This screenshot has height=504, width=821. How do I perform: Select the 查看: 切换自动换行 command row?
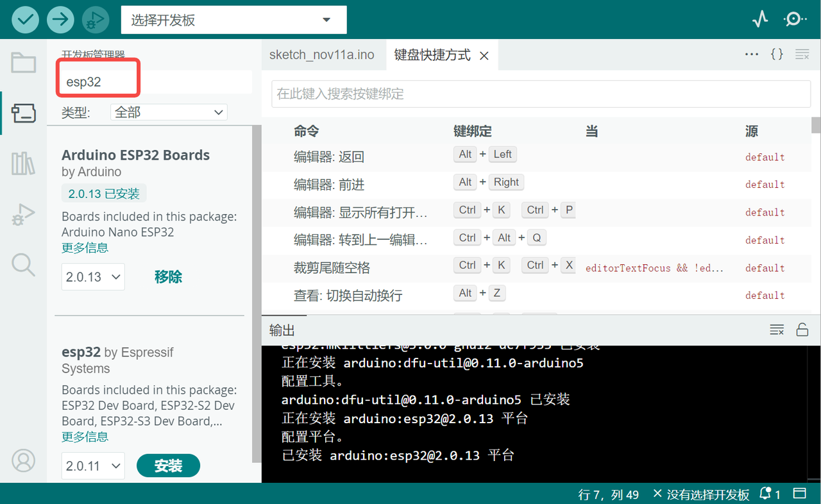click(x=536, y=296)
